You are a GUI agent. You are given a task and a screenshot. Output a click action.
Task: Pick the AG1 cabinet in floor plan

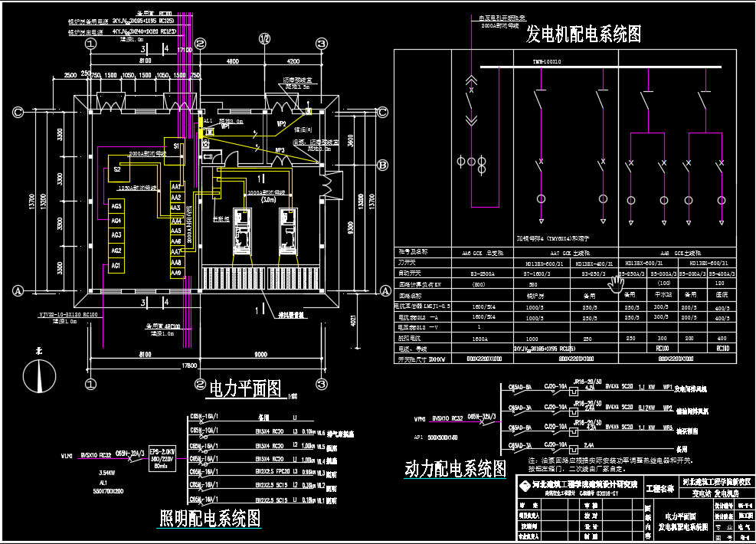coord(116,266)
